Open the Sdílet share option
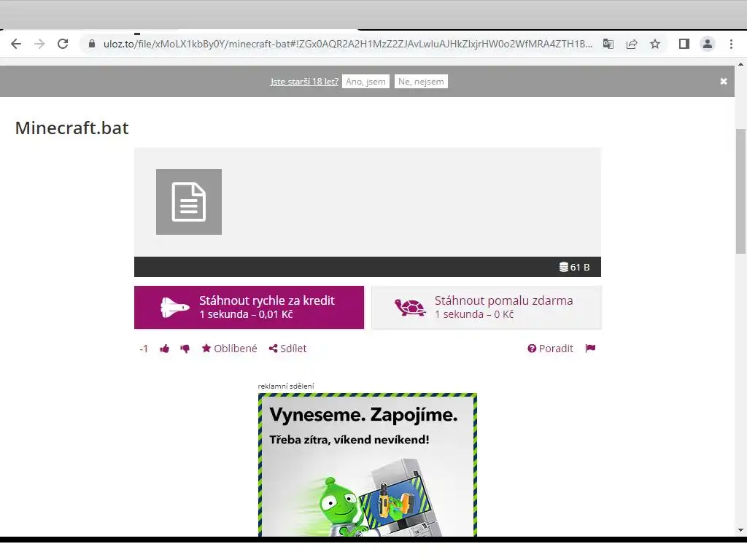Image resolution: width=747 pixels, height=560 pixels. point(287,349)
